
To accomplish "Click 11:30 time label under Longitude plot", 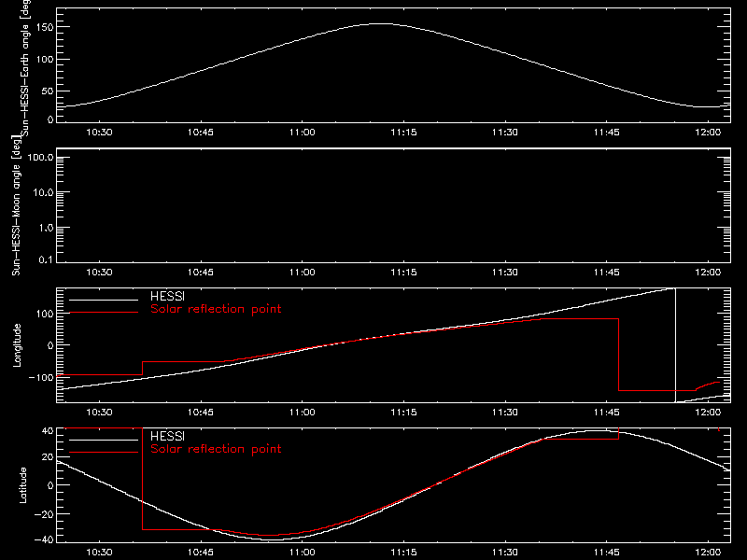I will pyautogui.click(x=505, y=413).
